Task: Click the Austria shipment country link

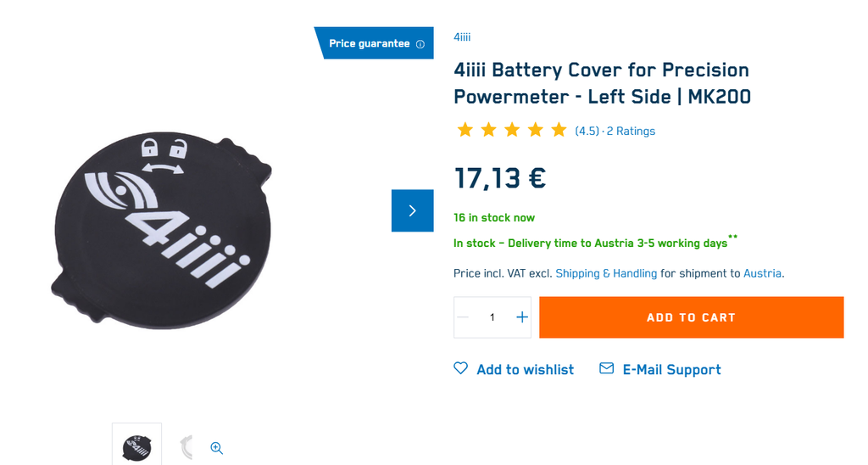Action: [x=762, y=273]
